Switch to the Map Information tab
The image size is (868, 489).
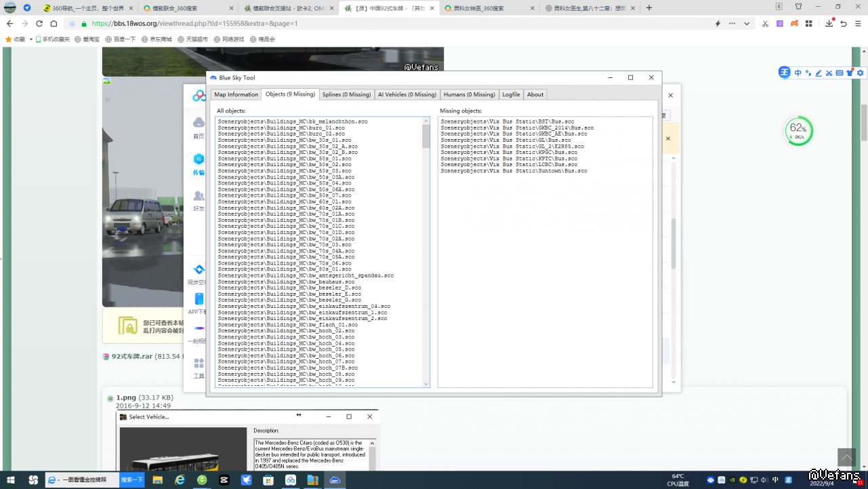coord(236,94)
